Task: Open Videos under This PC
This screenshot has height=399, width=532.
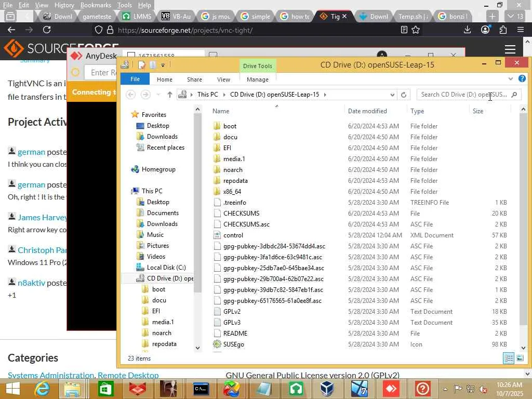Action: 156,257
